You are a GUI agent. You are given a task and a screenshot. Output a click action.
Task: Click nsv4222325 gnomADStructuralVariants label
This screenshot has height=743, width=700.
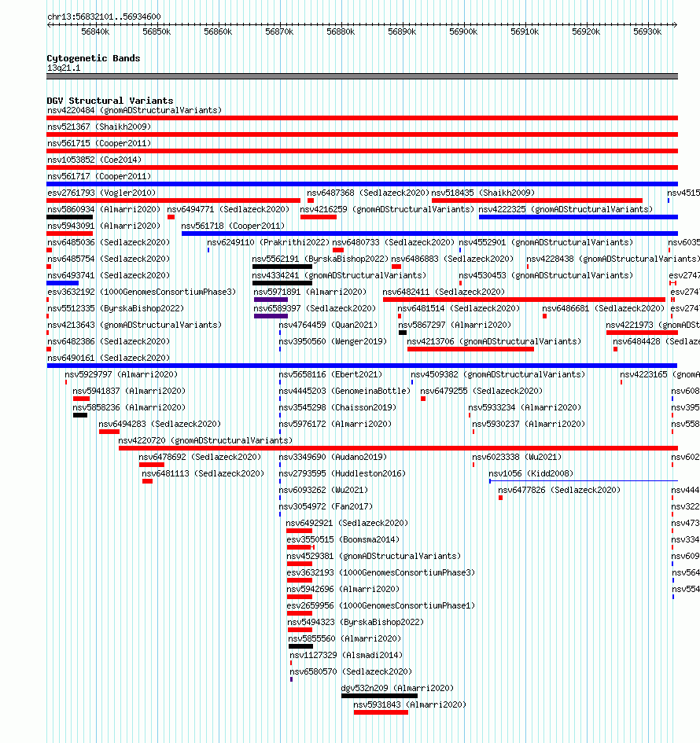(x=566, y=209)
